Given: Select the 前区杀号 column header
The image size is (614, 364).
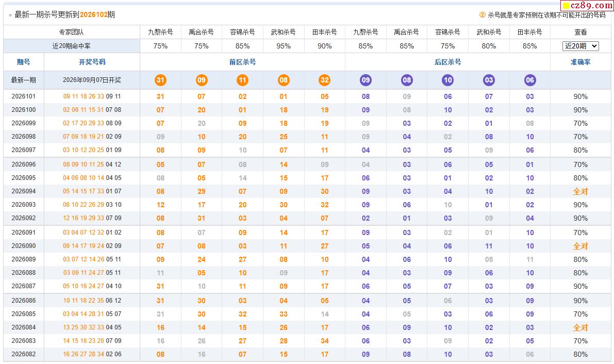Looking at the screenshot, I should point(242,62).
